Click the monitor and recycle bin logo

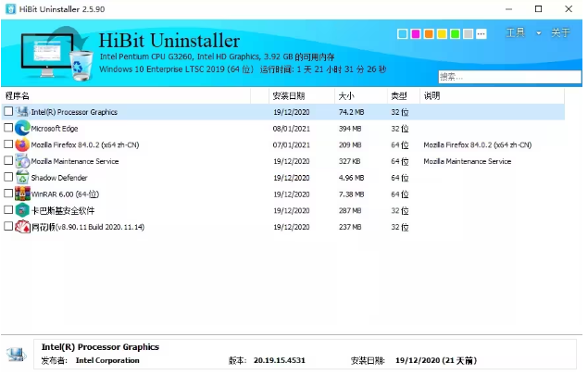click(56, 54)
